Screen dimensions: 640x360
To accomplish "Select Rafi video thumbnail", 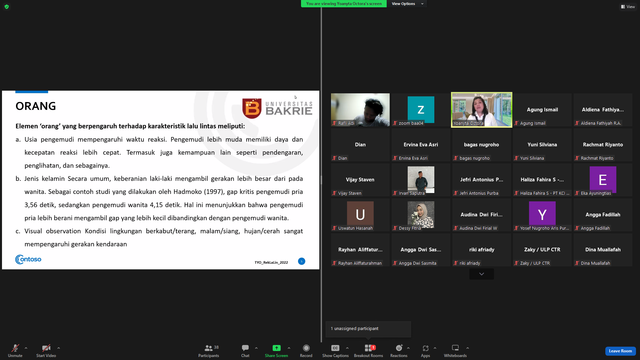I will tap(360, 110).
